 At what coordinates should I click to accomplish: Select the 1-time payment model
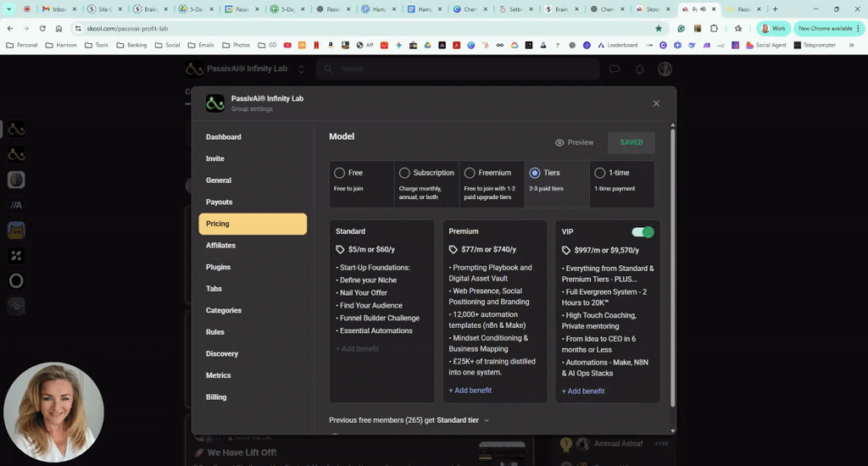(x=621, y=184)
